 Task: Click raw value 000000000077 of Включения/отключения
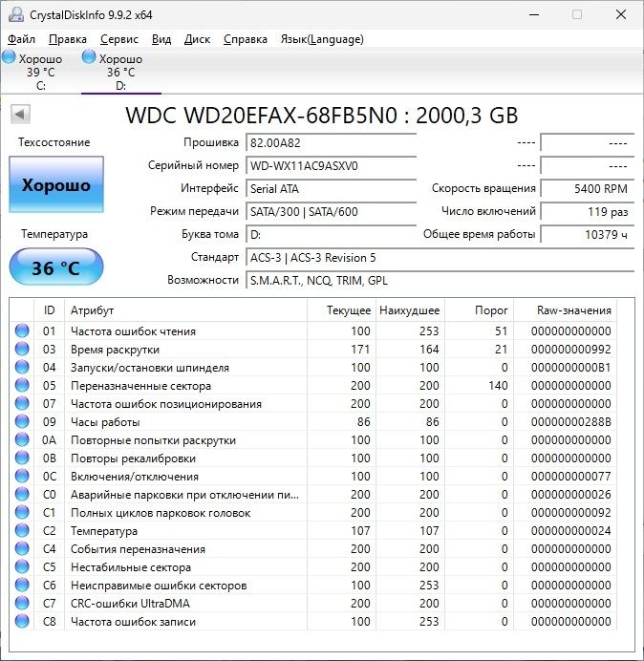pyautogui.click(x=571, y=477)
